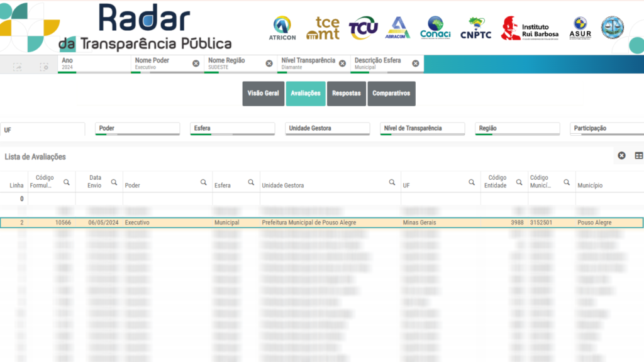The image size is (644, 362).
Task: Clear the Nome Região SUDESTE filter
Action: (269, 63)
